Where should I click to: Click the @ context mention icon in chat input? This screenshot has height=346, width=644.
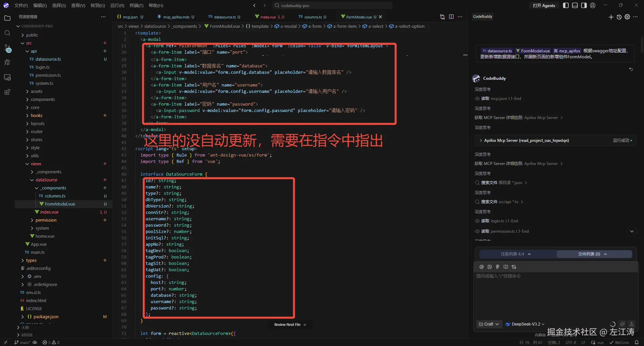pyautogui.click(x=482, y=267)
